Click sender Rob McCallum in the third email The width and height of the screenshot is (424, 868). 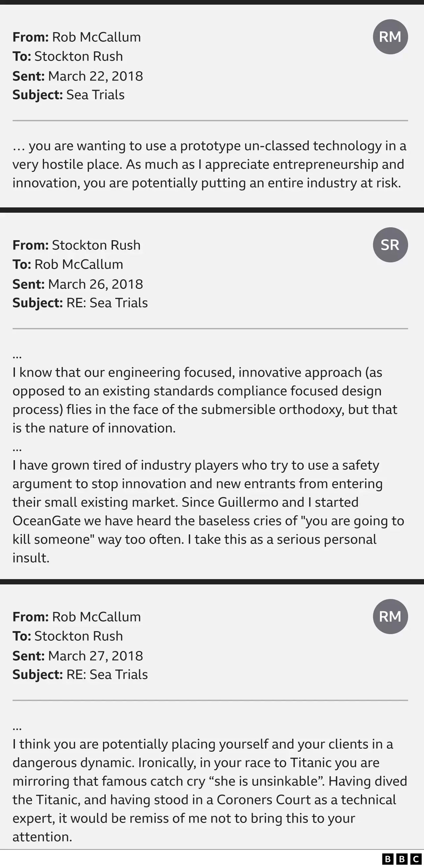pyautogui.click(x=96, y=617)
